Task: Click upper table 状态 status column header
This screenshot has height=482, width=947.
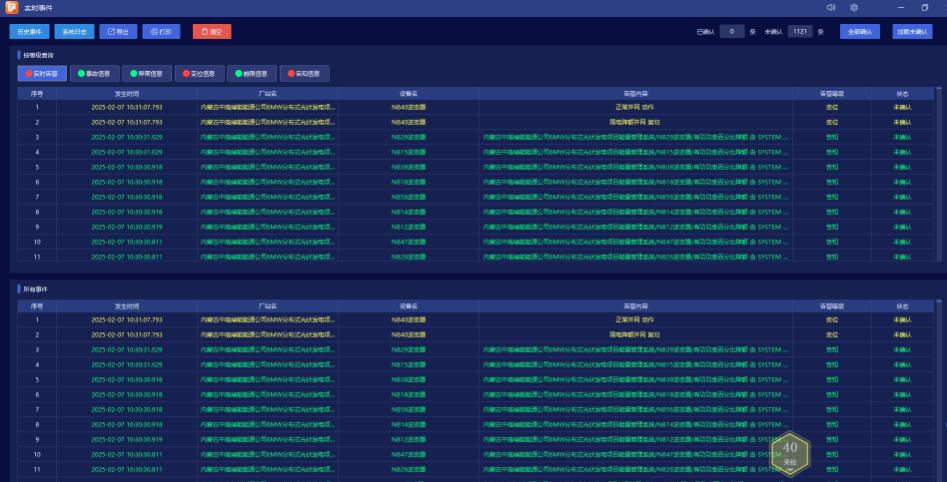Action: click(902, 94)
